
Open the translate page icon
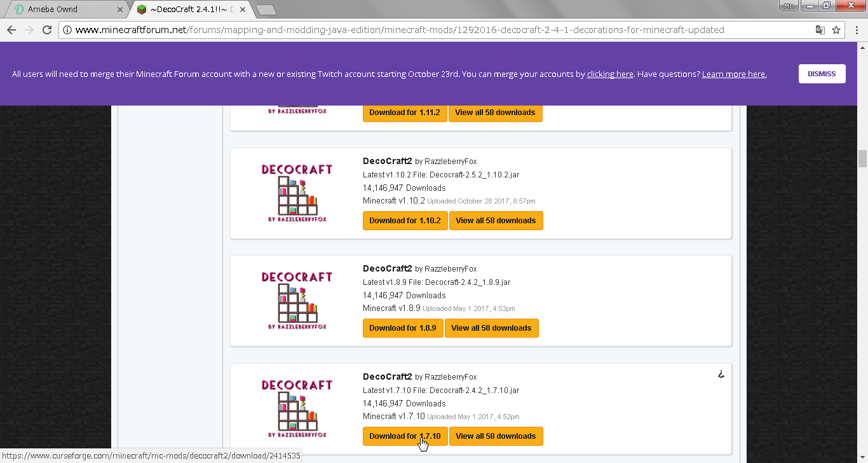tap(820, 30)
